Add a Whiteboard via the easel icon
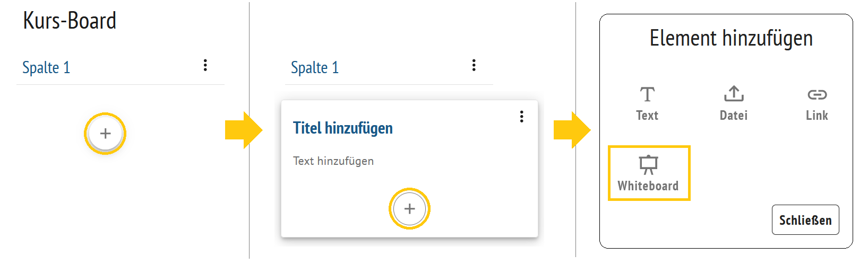The image size is (868, 264). click(648, 164)
